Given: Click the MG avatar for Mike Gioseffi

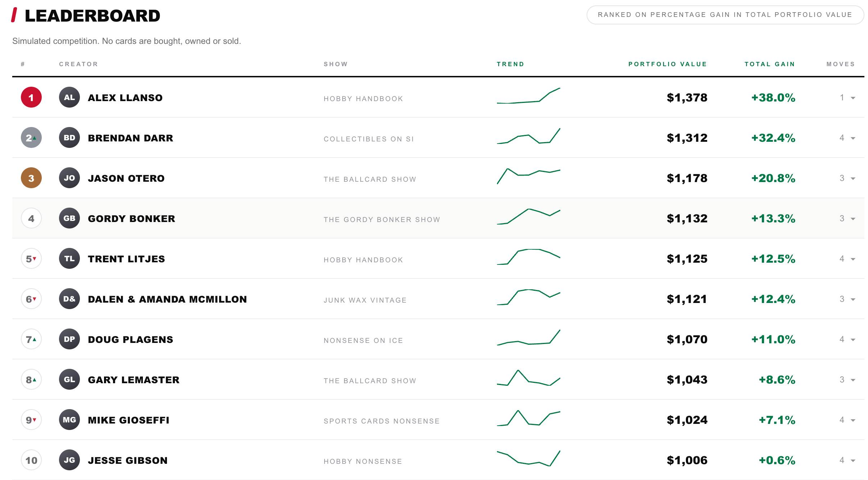Looking at the screenshot, I should 69,420.
